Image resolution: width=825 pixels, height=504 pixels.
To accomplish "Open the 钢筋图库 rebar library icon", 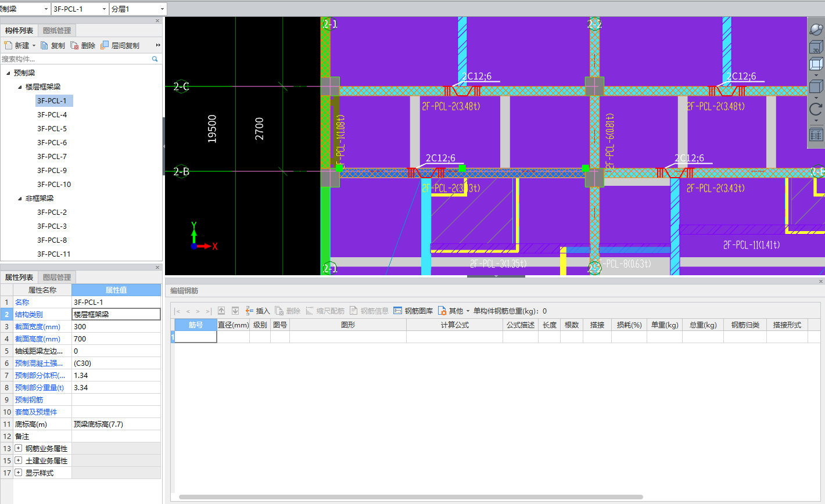I will click(398, 311).
